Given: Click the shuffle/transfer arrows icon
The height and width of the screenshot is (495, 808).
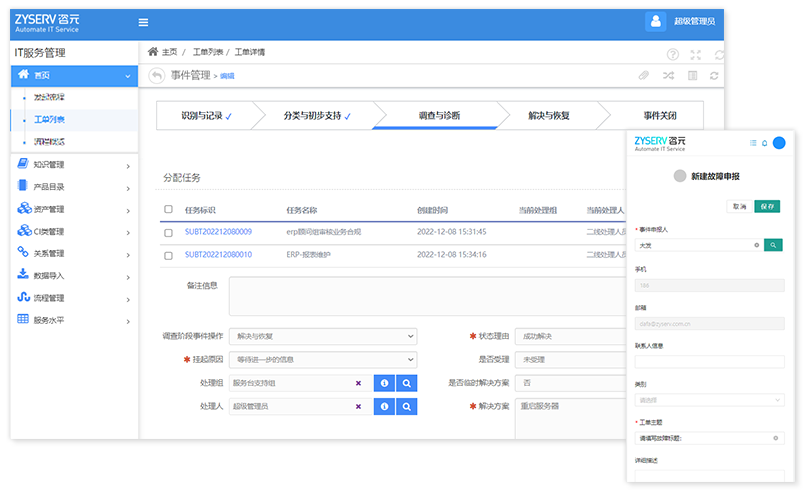Looking at the screenshot, I should [668, 76].
